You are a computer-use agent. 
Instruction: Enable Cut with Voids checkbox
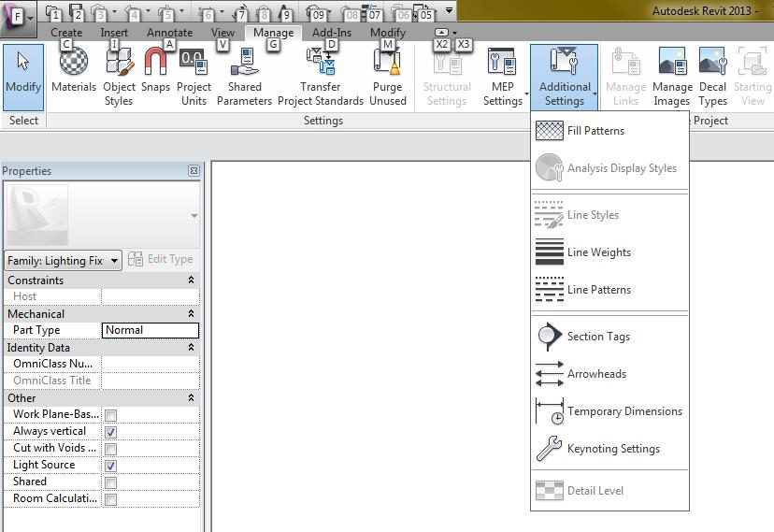111,449
